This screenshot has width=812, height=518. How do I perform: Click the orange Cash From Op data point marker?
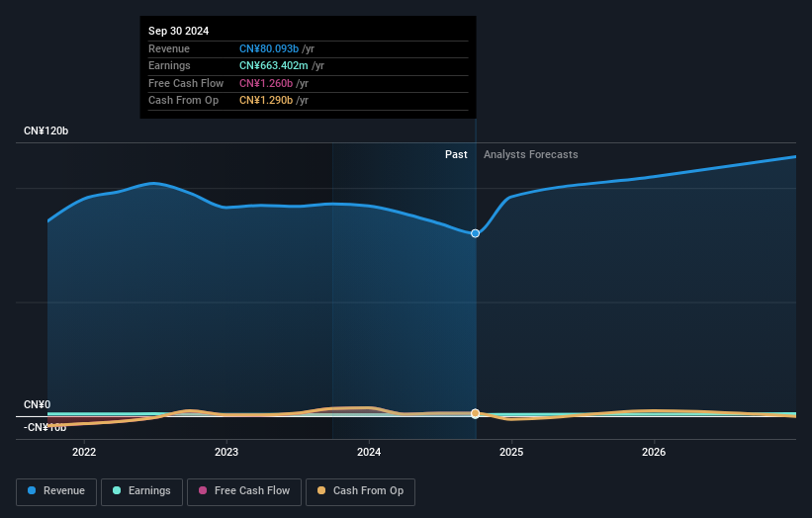coord(475,413)
